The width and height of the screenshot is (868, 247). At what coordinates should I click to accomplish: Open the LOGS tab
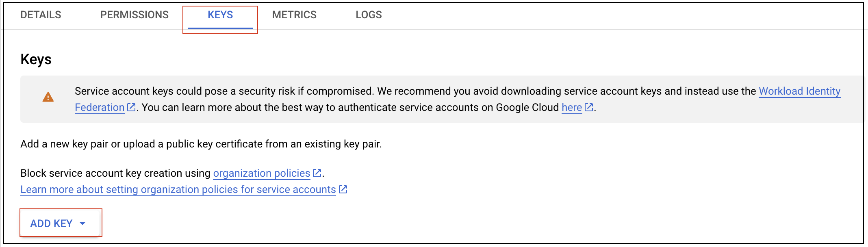pyautogui.click(x=368, y=15)
